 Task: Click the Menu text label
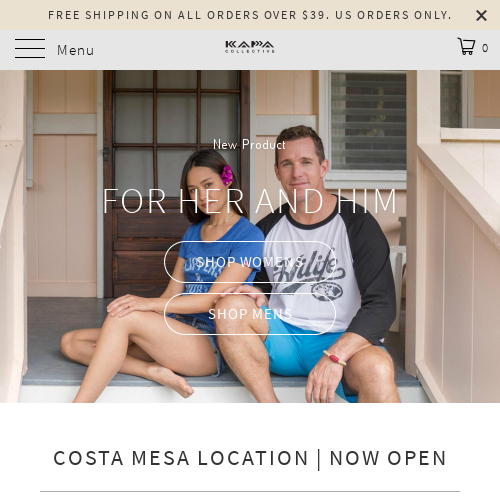pos(76,50)
